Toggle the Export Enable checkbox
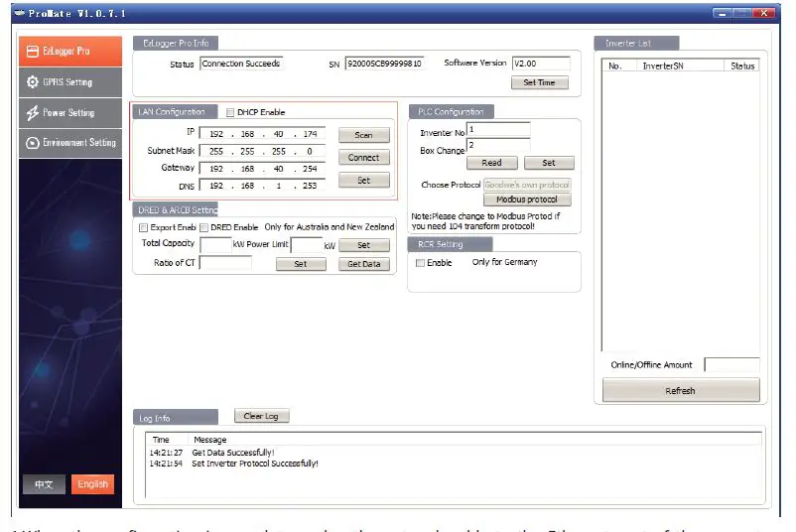The image size is (796, 532). 143,227
